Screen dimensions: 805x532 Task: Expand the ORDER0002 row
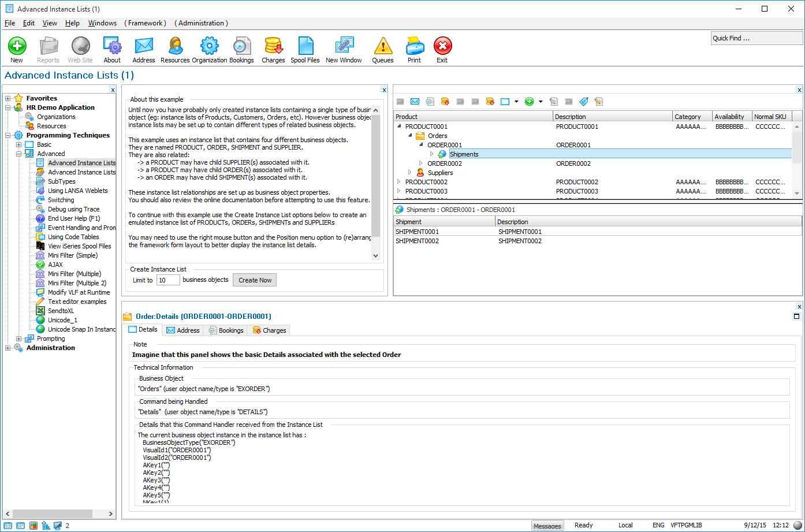pyautogui.click(x=421, y=163)
